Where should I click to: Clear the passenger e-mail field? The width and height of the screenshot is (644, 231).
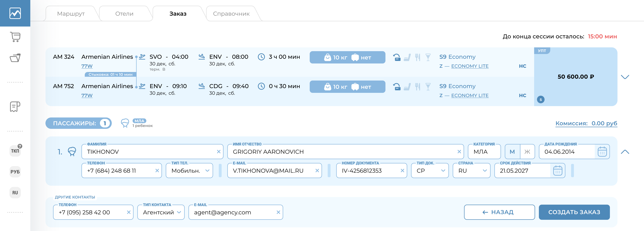[317, 171]
